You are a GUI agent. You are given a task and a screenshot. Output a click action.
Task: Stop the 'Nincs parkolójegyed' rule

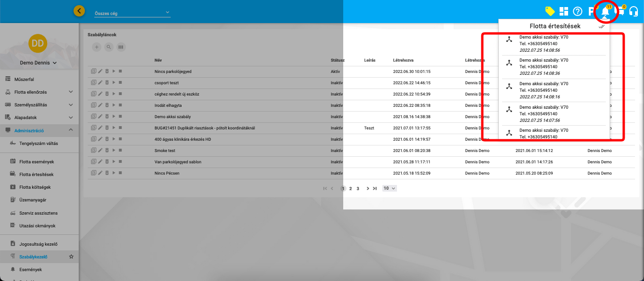(120, 72)
